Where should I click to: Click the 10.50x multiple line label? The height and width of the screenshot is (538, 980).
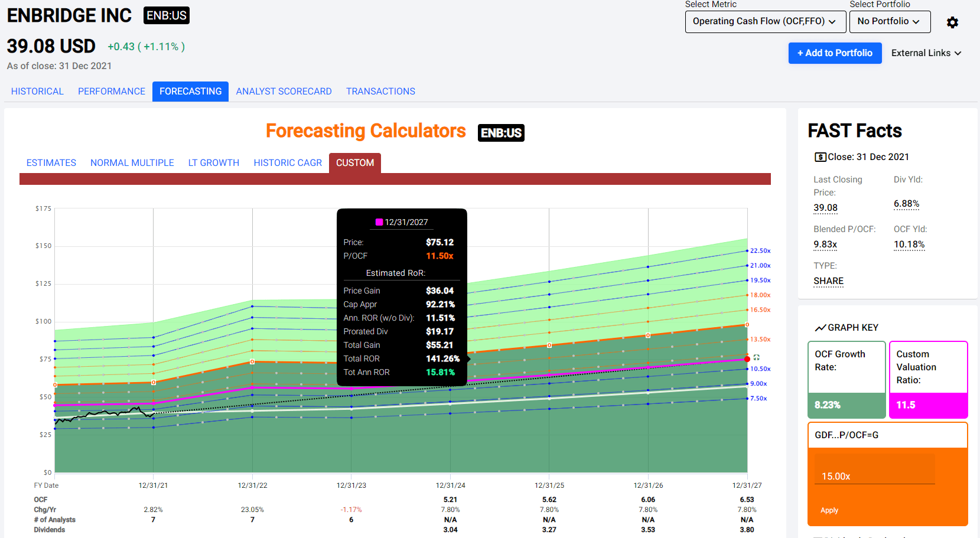tap(760, 369)
